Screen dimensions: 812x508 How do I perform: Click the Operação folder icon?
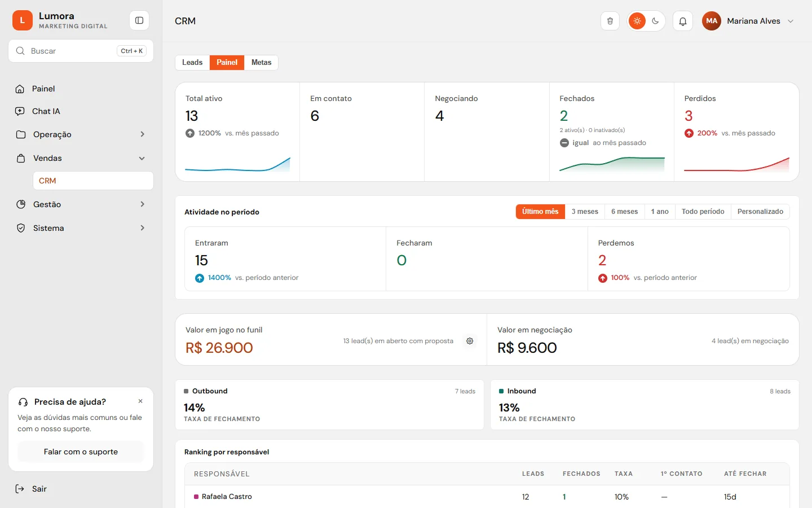[21, 134]
